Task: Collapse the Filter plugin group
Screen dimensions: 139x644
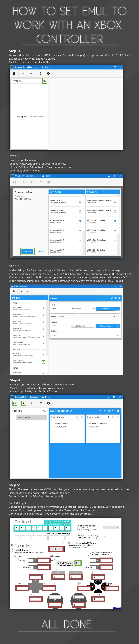Action: [x=43, y=368]
